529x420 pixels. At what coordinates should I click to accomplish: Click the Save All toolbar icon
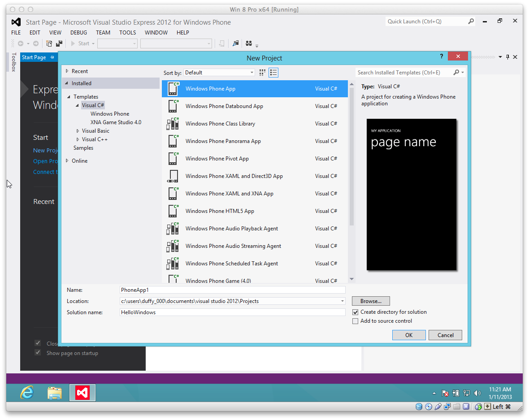pos(59,43)
